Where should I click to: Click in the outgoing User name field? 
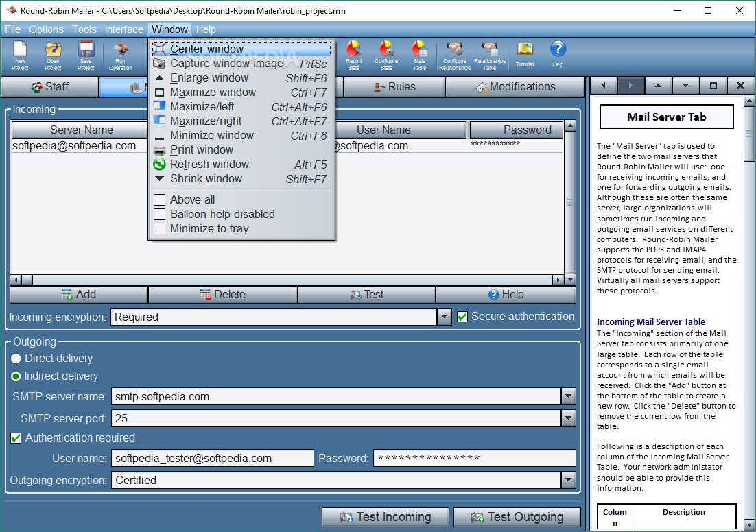[x=213, y=458]
